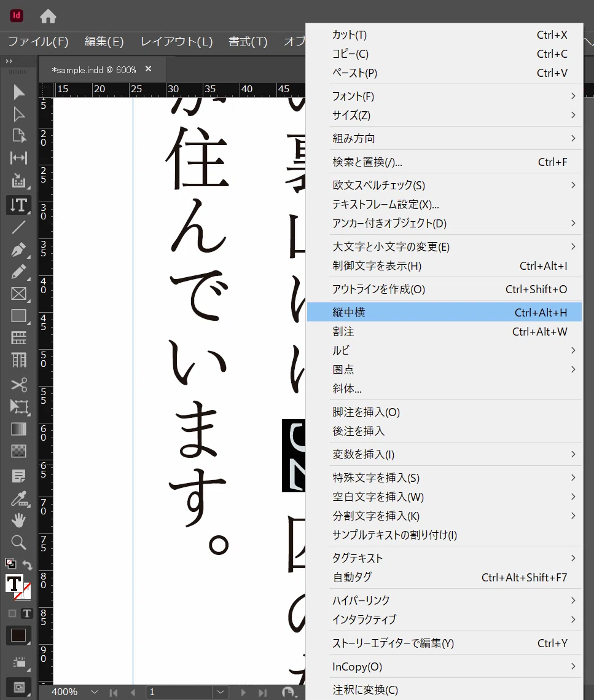Choose ストーリーエディターで編集(Y) entry

click(x=445, y=643)
